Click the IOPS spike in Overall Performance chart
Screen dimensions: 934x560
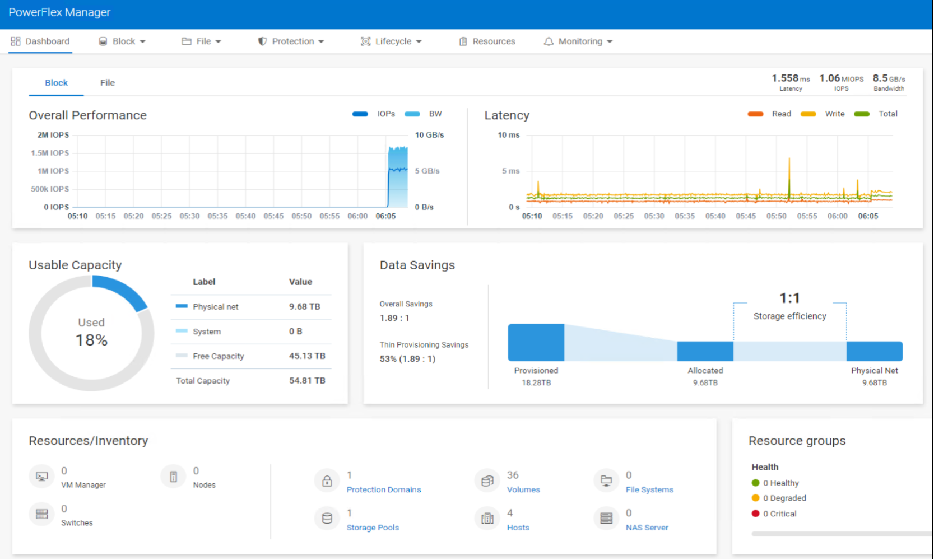tap(398, 177)
